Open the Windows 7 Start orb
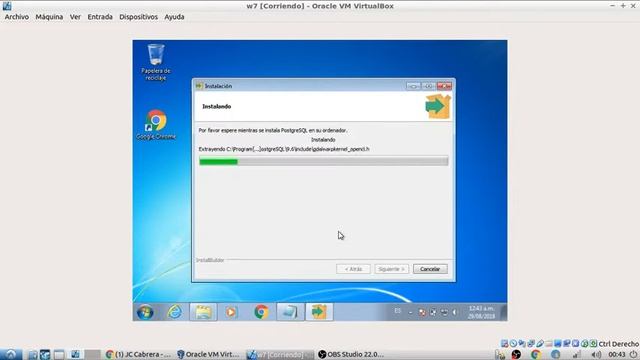The width and height of the screenshot is (640, 360). point(145,312)
